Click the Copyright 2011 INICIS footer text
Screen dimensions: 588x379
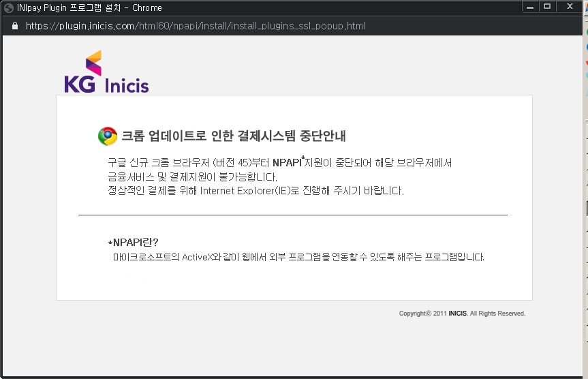coord(462,314)
